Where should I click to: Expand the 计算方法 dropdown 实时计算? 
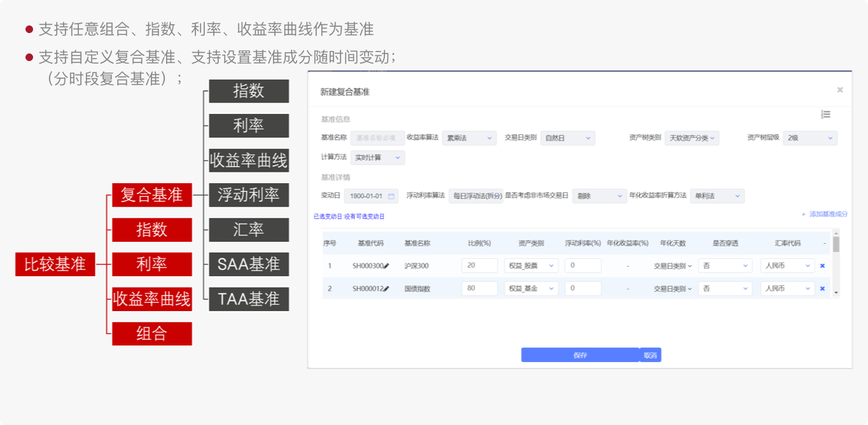(377, 157)
